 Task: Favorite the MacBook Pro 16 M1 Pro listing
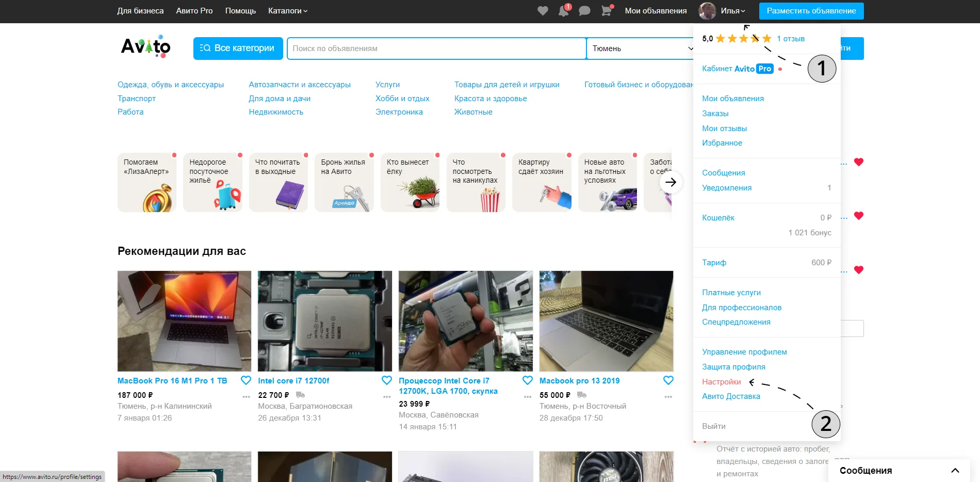[246, 380]
